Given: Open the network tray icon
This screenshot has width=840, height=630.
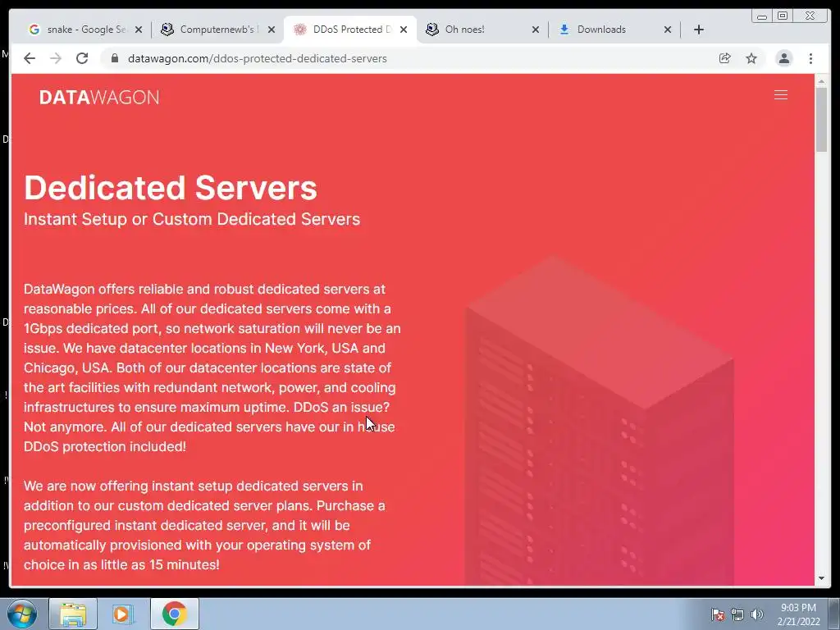Looking at the screenshot, I should coord(737,614).
